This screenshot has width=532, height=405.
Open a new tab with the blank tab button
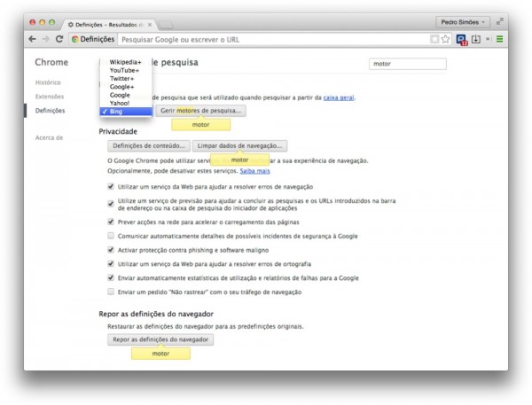[x=166, y=25]
